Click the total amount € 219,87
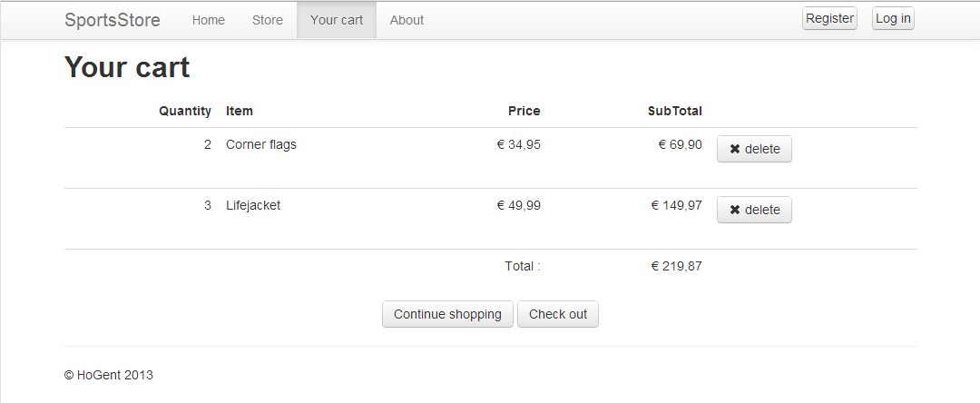 [x=676, y=266]
